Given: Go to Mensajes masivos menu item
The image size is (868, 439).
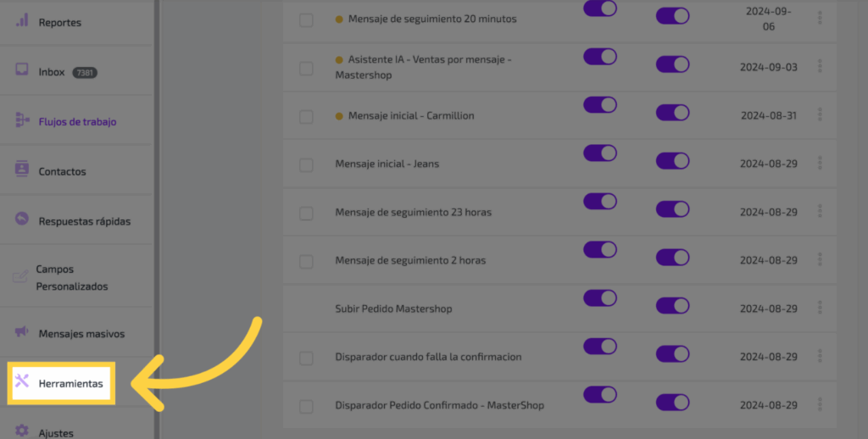Looking at the screenshot, I should (81, 334).
